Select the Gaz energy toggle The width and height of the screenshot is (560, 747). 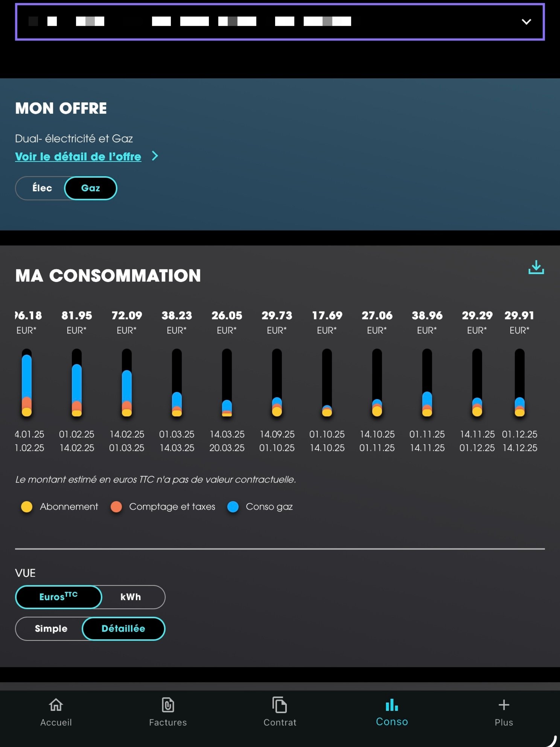pos(90,188)
